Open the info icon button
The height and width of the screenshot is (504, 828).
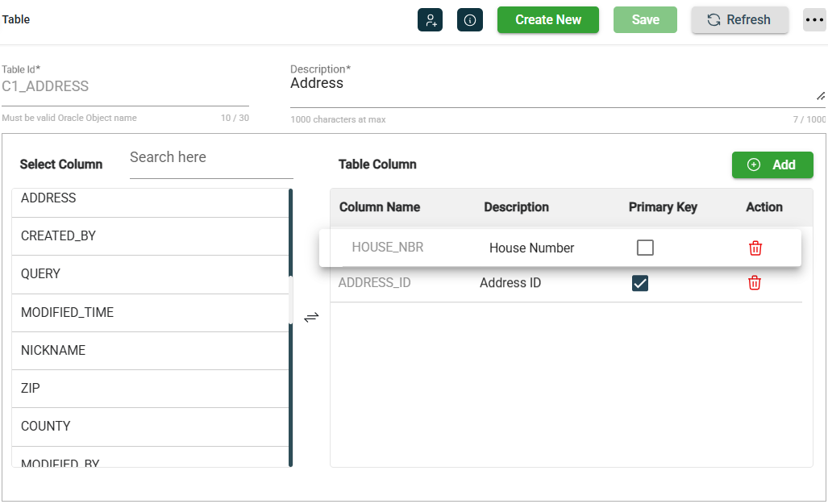(x=469, y=20)
